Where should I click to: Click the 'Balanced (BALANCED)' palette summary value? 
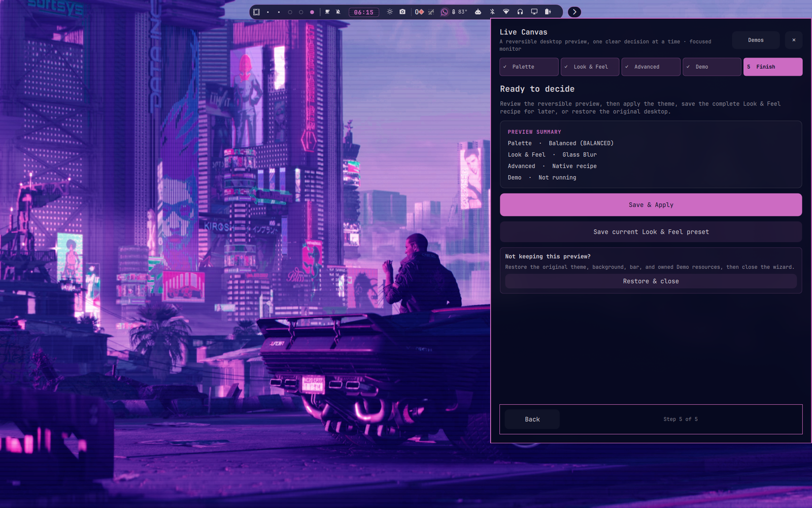pos(581,143)
